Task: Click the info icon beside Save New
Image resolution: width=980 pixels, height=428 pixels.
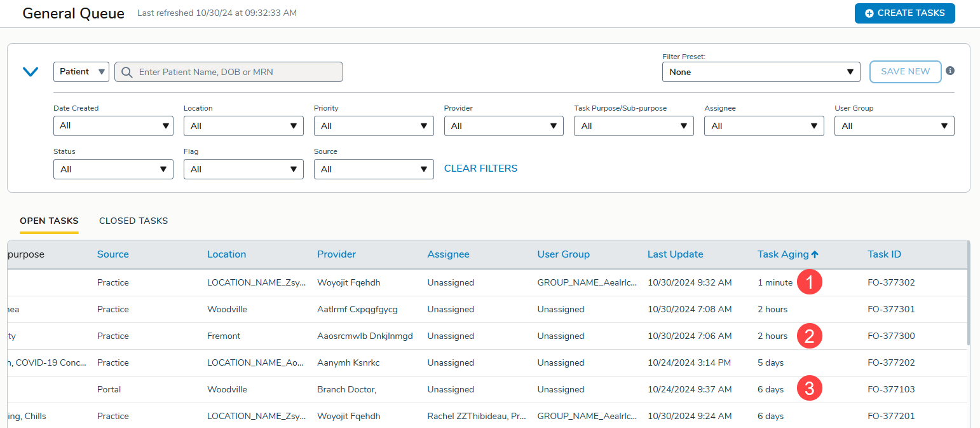Action: click(x=950, y=71)
